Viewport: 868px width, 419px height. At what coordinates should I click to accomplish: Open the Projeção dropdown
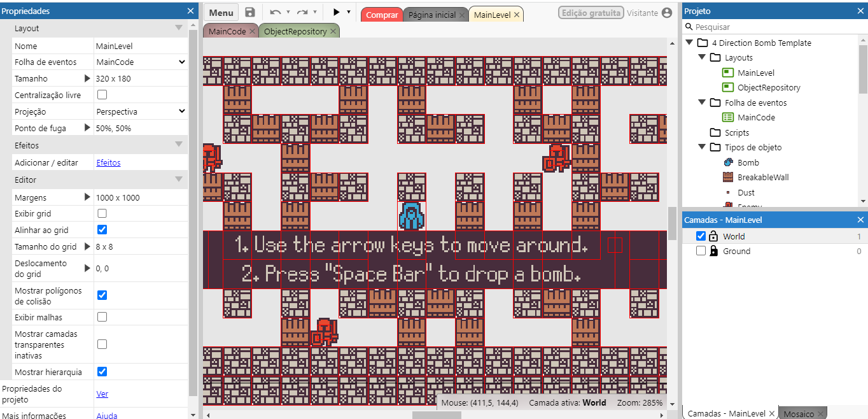coord(141,111)
